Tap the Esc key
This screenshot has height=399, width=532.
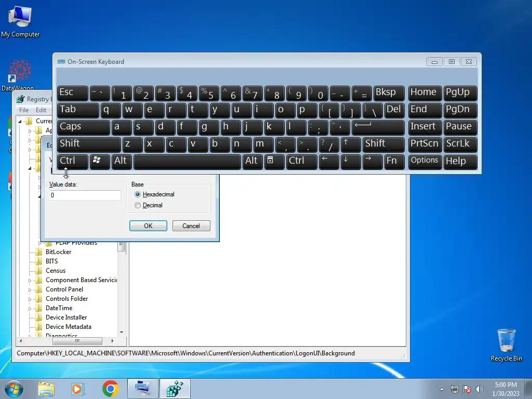73,94
